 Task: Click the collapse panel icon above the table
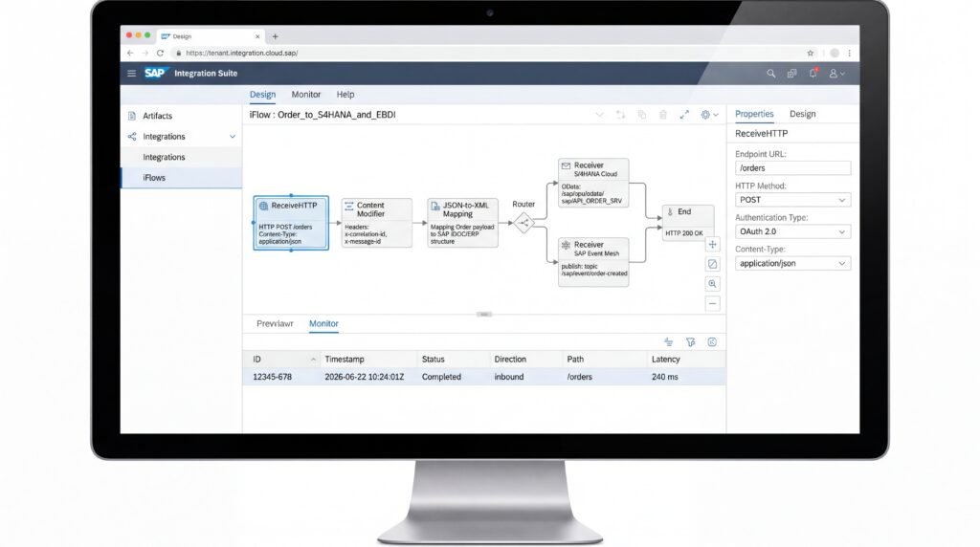tap(712, 342)
